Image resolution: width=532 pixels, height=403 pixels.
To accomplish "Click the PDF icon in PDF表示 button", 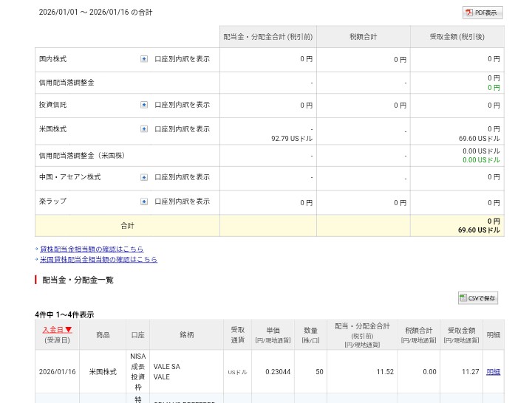I will pyautogui.click(x=468, y=13).
